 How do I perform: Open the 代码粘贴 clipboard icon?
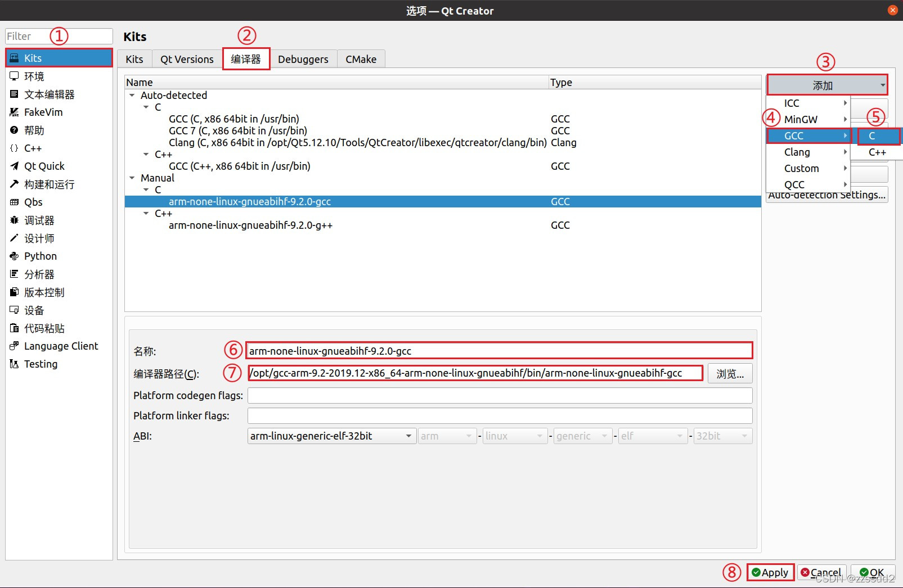click(x=14, y=328)
